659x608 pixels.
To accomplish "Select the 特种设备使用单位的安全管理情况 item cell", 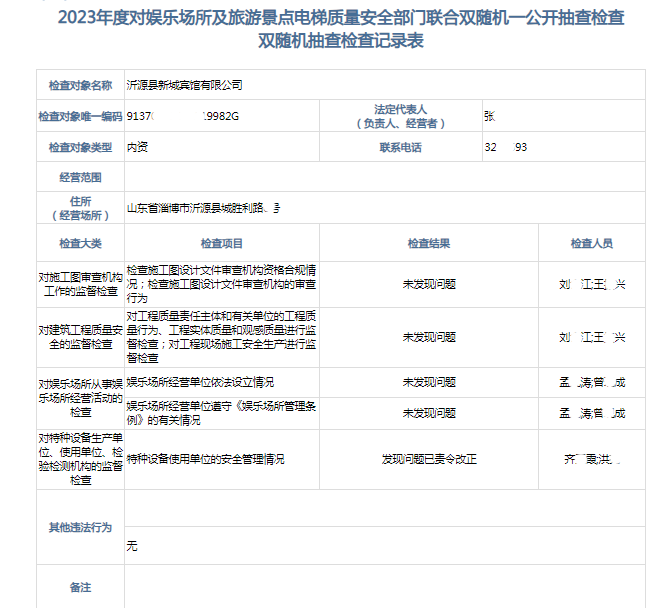I will coord(206,459).
